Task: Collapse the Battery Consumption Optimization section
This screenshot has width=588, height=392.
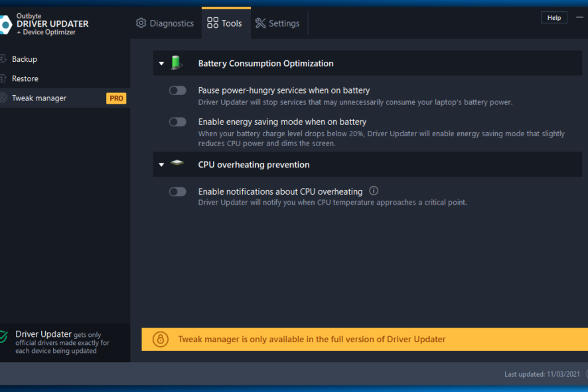Action: (x=161, y=64)
